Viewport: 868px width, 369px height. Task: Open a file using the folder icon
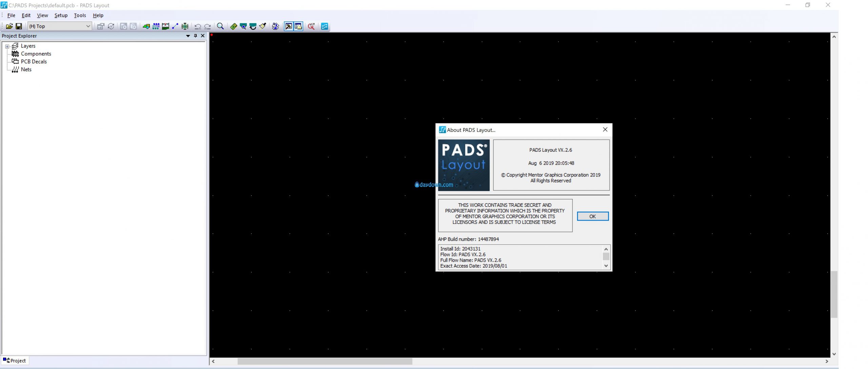pyautogui.click(x=9, y=26)
